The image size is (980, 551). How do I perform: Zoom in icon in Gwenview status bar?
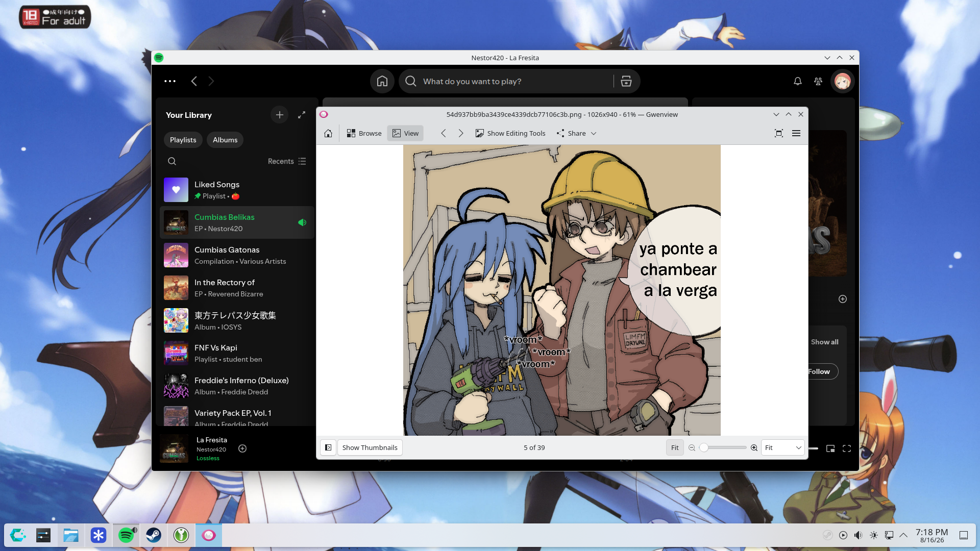754,448
